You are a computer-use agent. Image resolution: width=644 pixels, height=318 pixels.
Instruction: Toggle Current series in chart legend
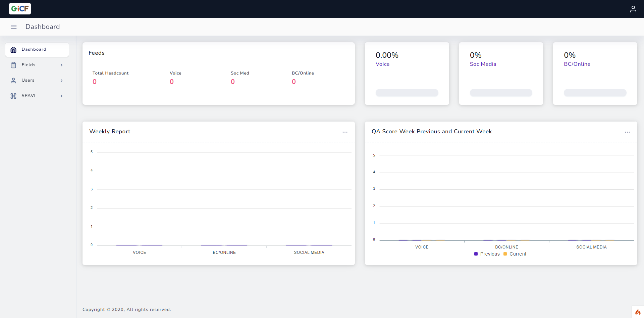(515, 254)
